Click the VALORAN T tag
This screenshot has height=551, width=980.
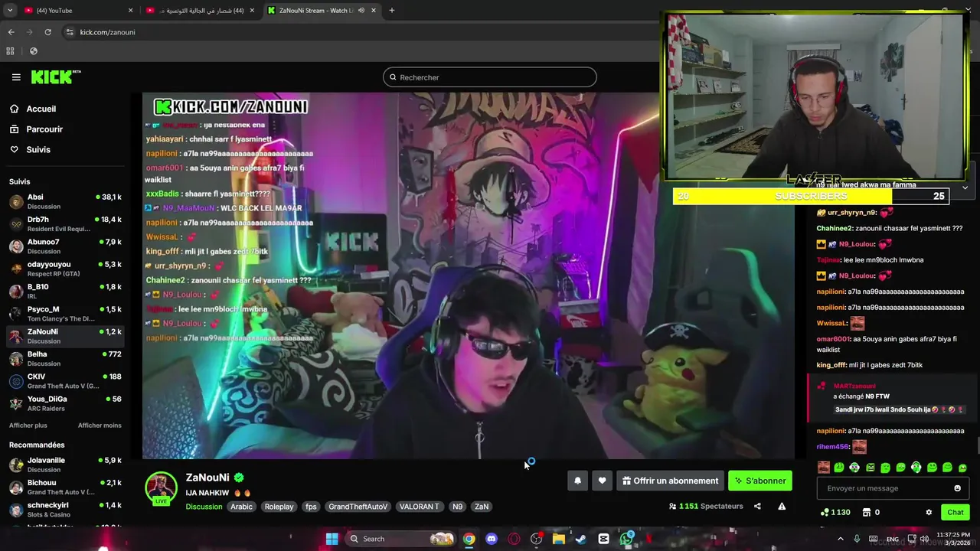coord(419,507)
